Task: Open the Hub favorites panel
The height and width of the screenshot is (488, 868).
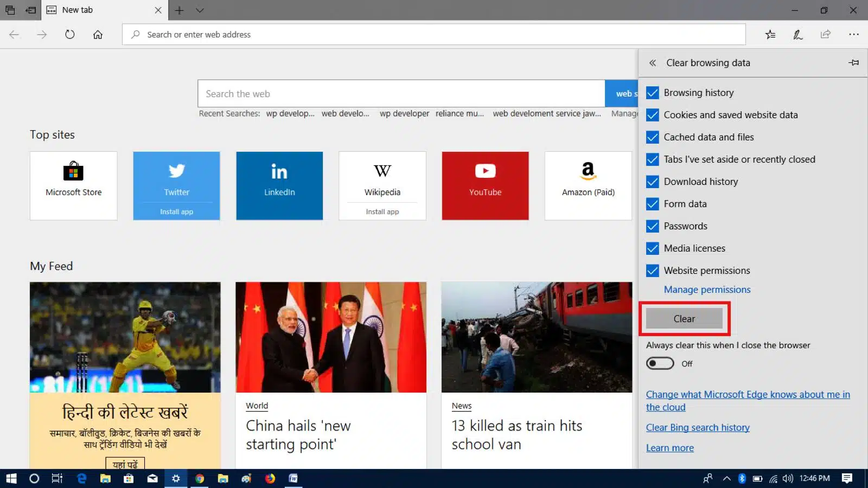Action: click(770, 34)
